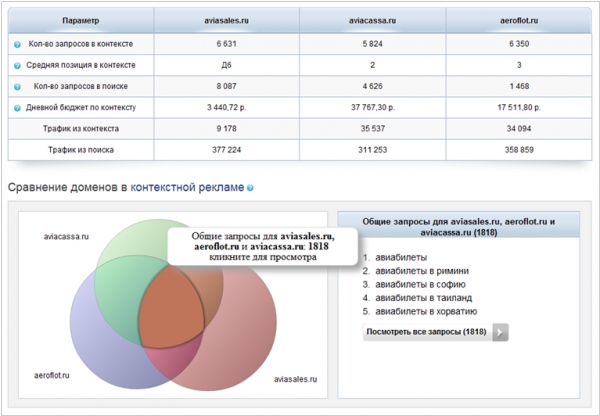
Task: Click the value "9 178" cell
Action: [227, 129]
